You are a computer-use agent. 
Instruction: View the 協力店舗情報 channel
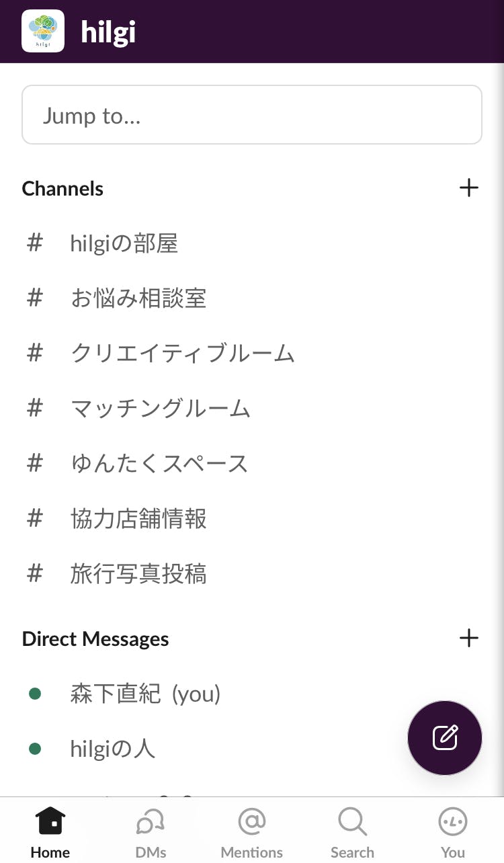coord(138,519)
